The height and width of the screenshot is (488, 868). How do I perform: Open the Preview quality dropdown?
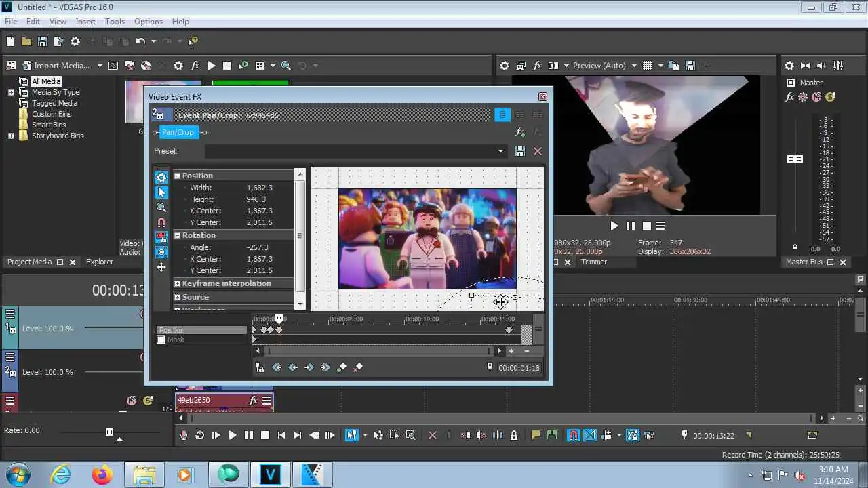click(634, 66)
